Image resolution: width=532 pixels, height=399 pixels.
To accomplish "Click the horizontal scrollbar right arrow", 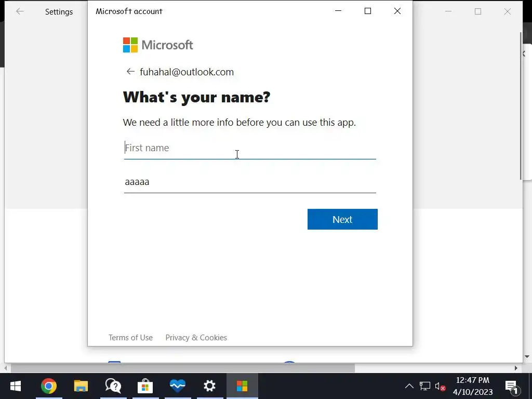I will click(x=516, y=368).
